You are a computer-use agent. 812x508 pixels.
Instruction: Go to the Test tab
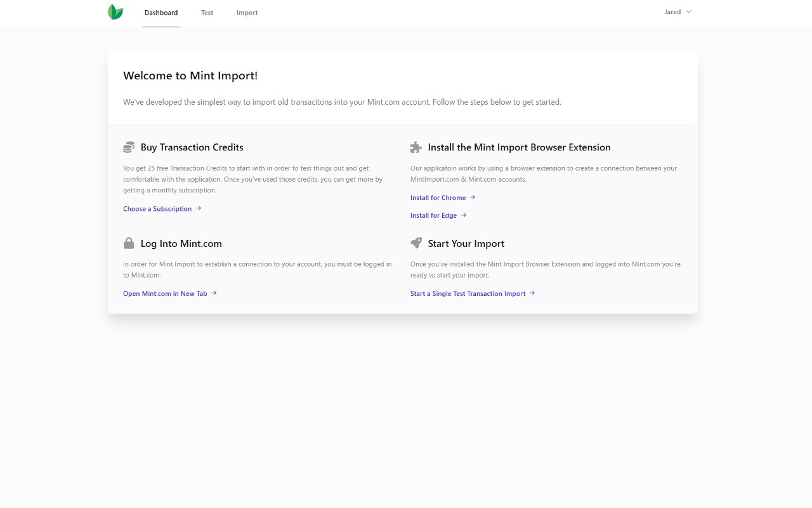pyautogui.click(x=207, y=13)
